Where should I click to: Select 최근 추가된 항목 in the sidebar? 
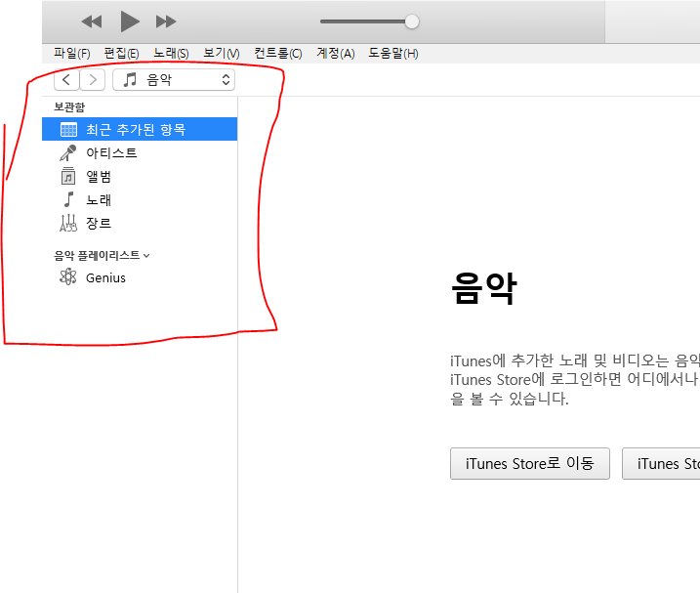pos(140,129)
